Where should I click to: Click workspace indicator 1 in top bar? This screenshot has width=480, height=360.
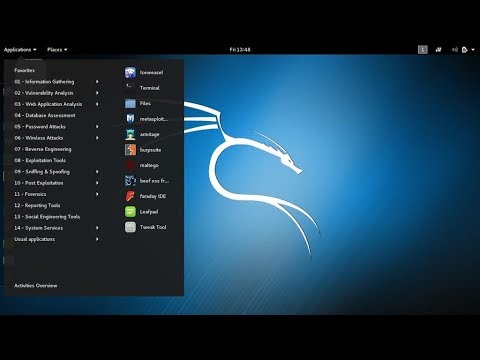tap(423, 50)
